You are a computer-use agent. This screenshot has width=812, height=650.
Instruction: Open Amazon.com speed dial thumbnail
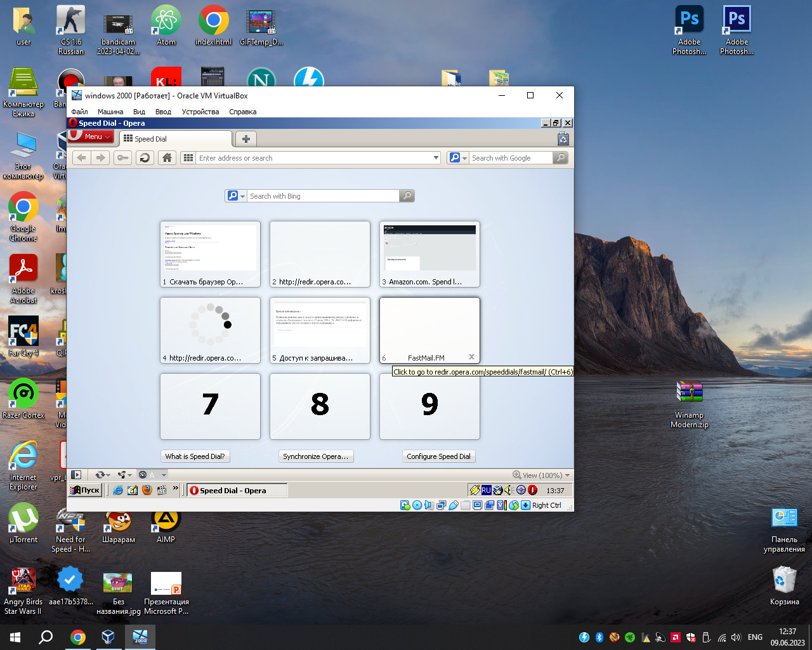coord(429,253)
